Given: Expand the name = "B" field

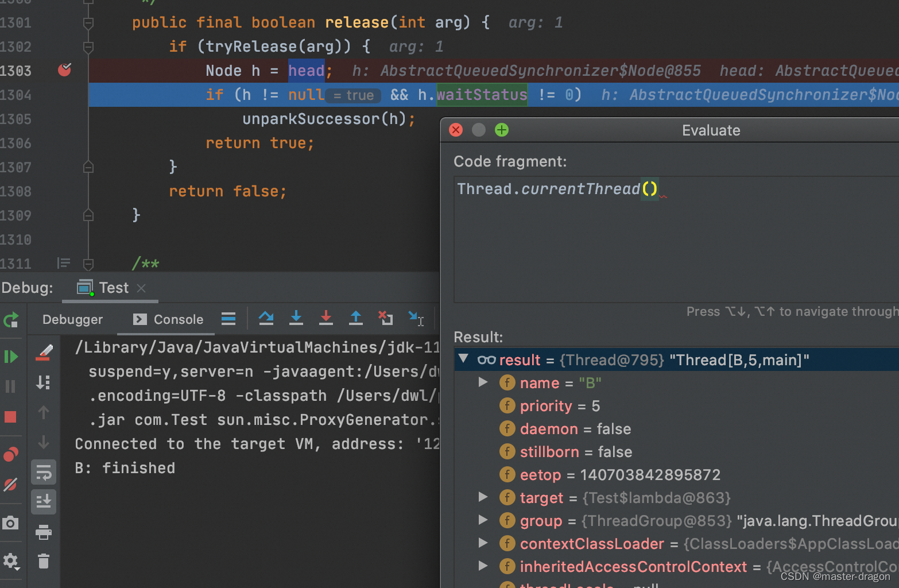Looking at the screenshot, I should (483, 382).
